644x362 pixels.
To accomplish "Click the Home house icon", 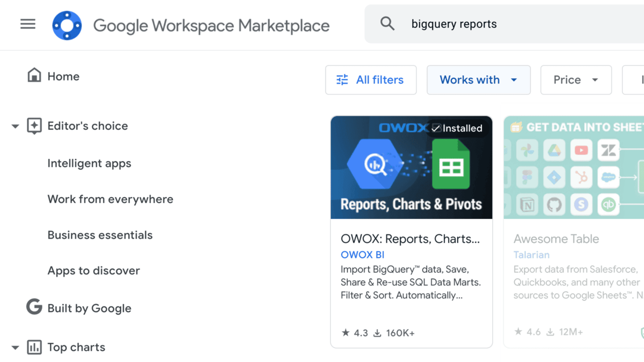I will click(34, 75).
